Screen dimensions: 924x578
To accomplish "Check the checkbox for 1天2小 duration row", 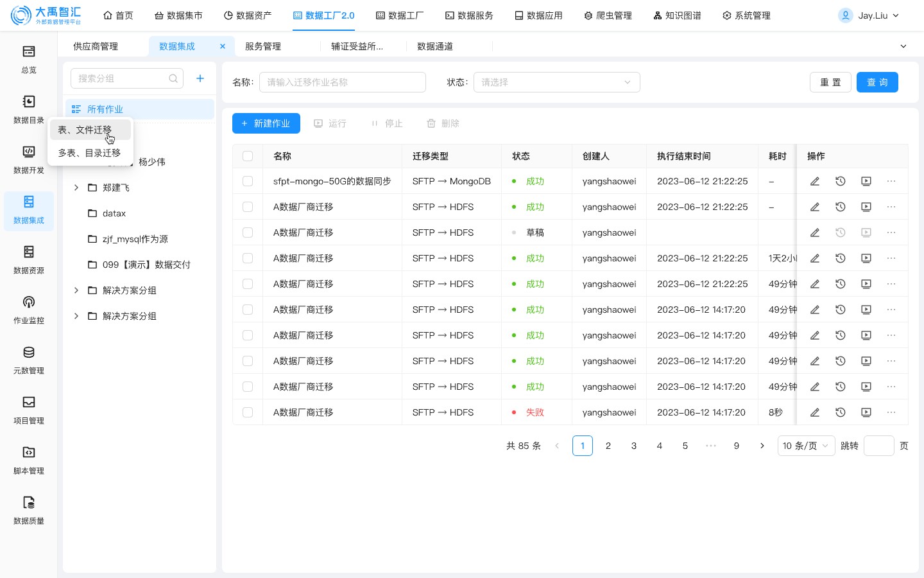I will [248, 258].
